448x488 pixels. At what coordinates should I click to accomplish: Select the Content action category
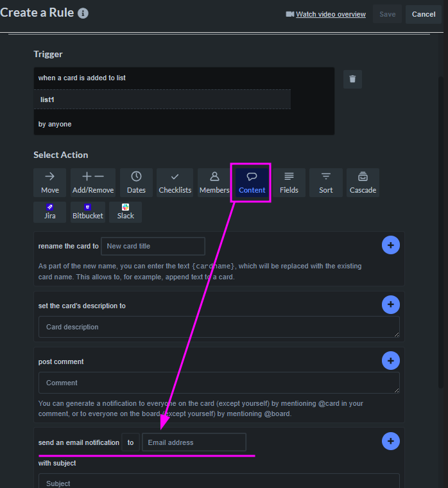click(252, 183)
